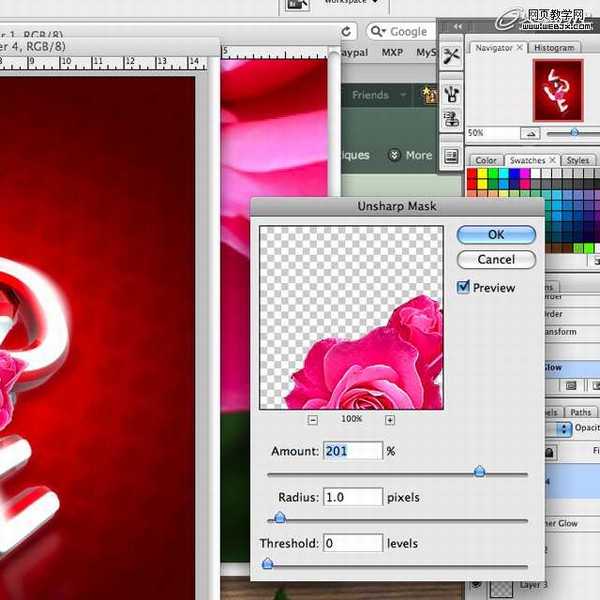
Task: Toggle the Preview checkbox
Action: pyautogui.click(x=463, y=287)
